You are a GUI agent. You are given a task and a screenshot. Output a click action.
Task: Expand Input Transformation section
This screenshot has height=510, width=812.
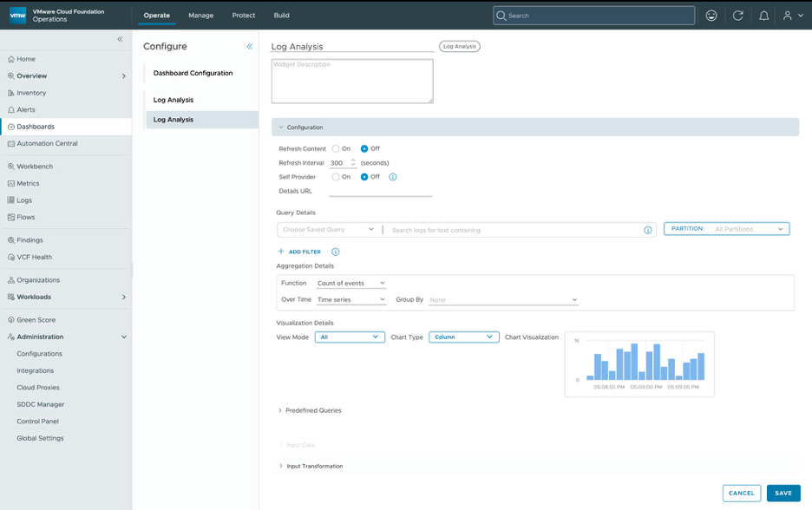(x=311, y=467)
